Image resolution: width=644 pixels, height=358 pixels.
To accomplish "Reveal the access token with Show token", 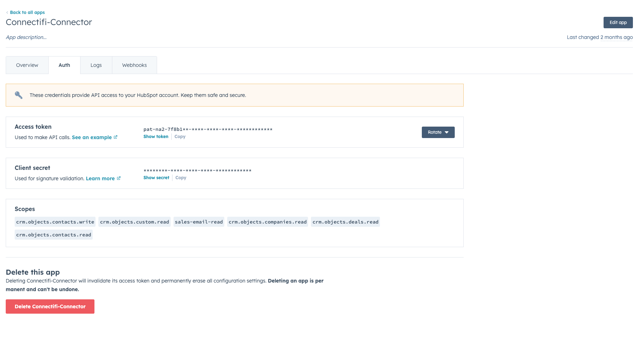I will [156, 137].
